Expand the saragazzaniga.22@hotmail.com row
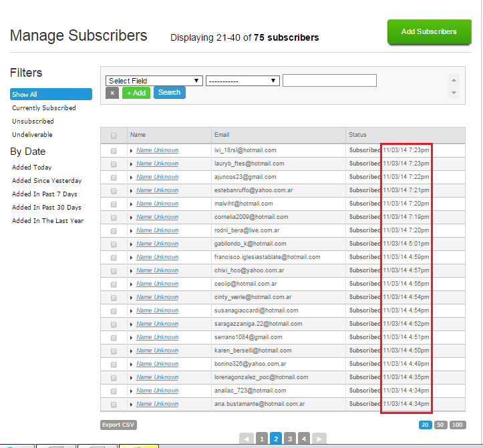 [131, 324]
